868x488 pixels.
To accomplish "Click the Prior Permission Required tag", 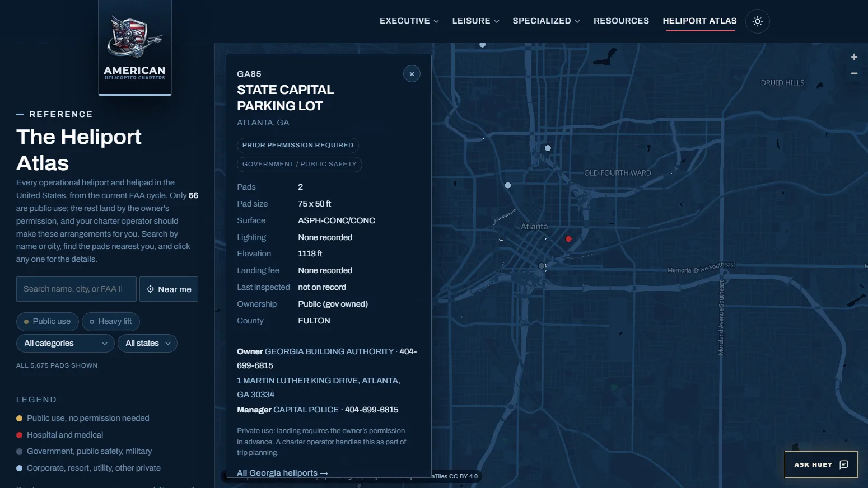I will click(298, 145).
